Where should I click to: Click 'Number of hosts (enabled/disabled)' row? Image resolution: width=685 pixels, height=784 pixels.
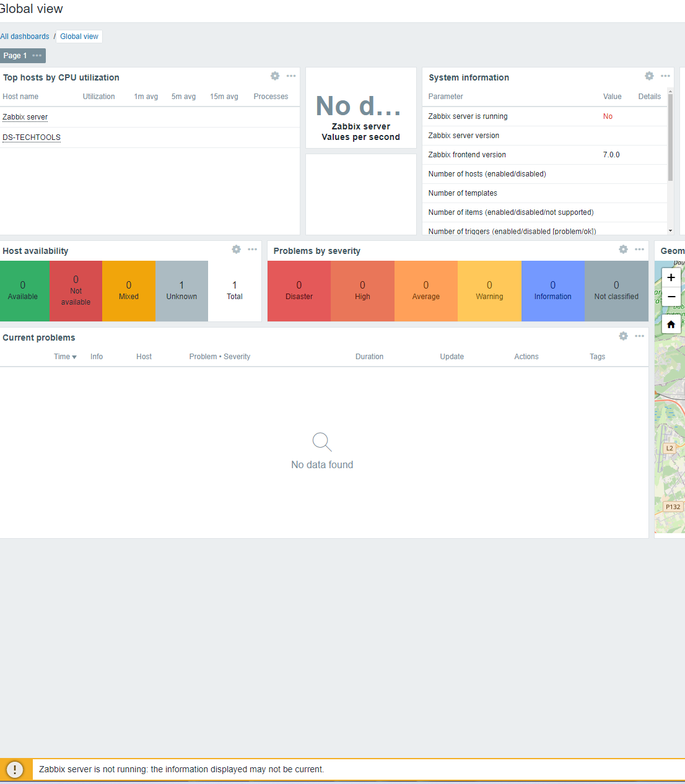coord(545,174)
